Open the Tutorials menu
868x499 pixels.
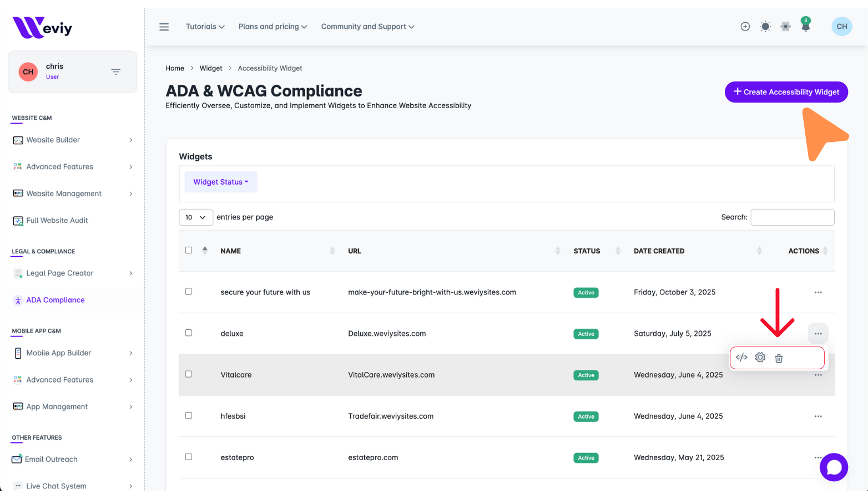205,27
